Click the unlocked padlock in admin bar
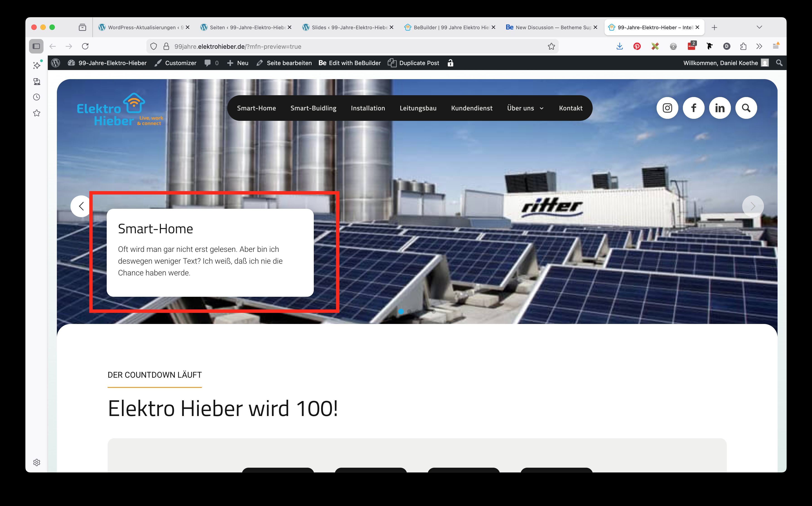Screen dimensions: 812x506 (x=450, y=63)
